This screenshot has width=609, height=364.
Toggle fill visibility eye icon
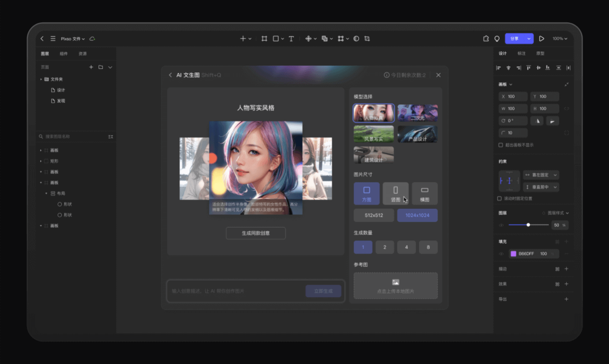click(x=501, y=254)
